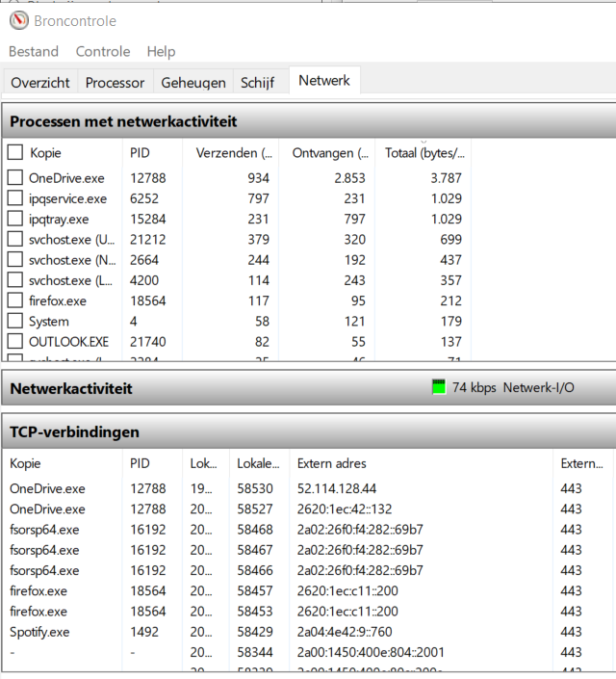Viewport: 616px width, 679px height.
Task: Select the firefox.exe process name in processes
Action: tap(58, 300)
